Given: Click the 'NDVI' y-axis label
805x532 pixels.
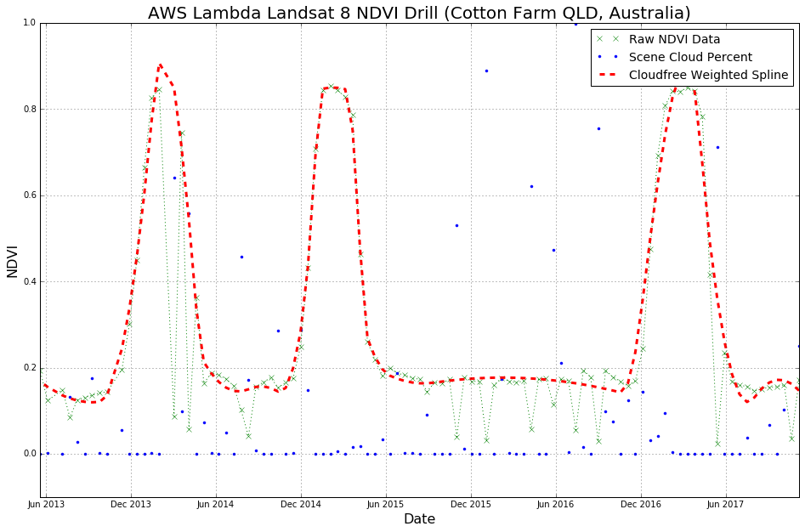Looking at the screenshot, I should click(12, 262).
